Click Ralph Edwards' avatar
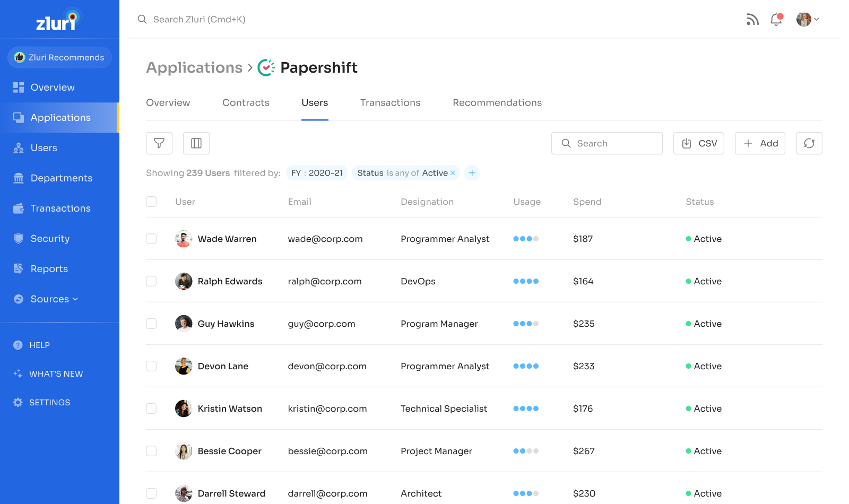Image resolution: width=849 pixels, height=504 pixels. pos(184,281)
